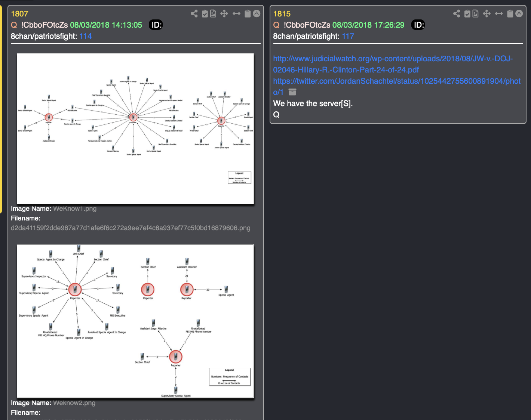
Task: Select the text "We have the server[S]."
Action: pyautogui.click(x=313, y=104)
